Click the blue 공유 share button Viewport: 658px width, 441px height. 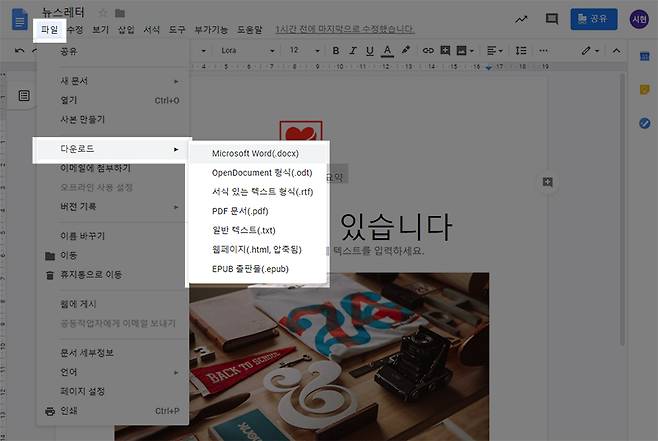pos(593,19)
